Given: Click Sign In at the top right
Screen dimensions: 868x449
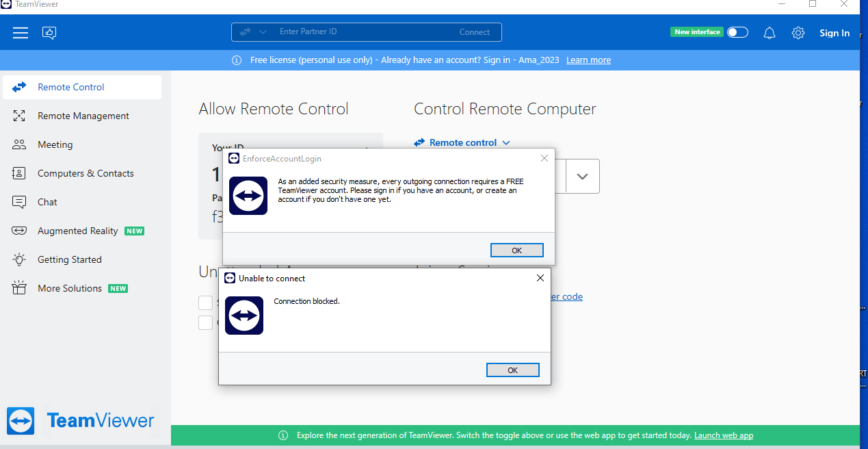Looking at the screenshot, I should [834, 33].
